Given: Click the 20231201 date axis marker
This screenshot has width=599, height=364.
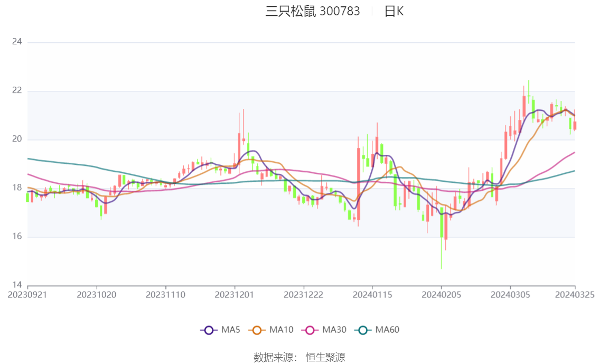Looking at the screenshot, I should point(235,295).
